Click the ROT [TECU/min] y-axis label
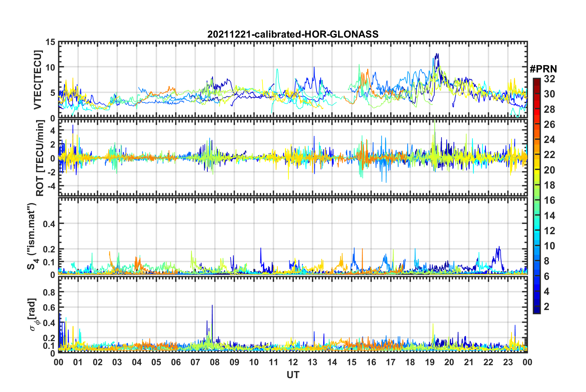 (x=40, y=158)
